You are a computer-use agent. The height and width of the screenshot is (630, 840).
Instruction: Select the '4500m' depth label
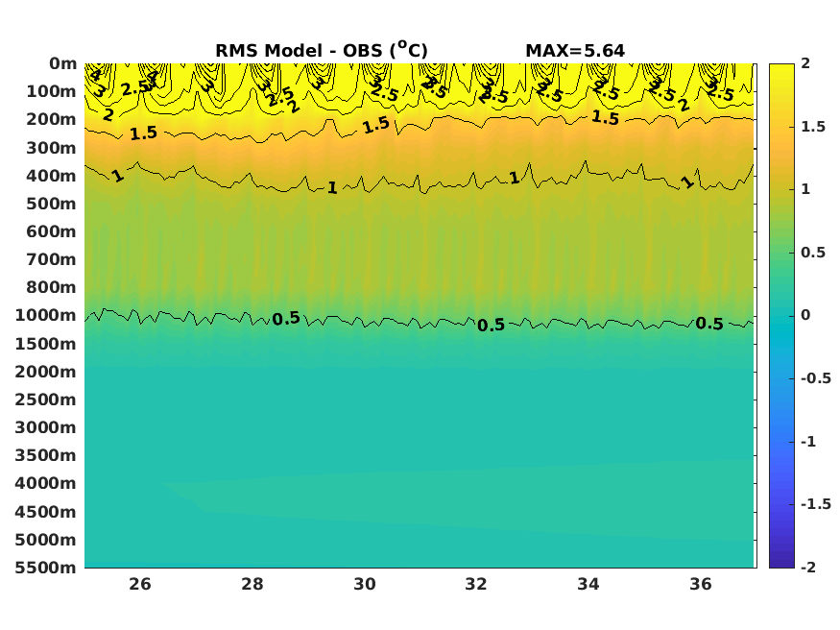pyautogui.click(x=46, y=512)
